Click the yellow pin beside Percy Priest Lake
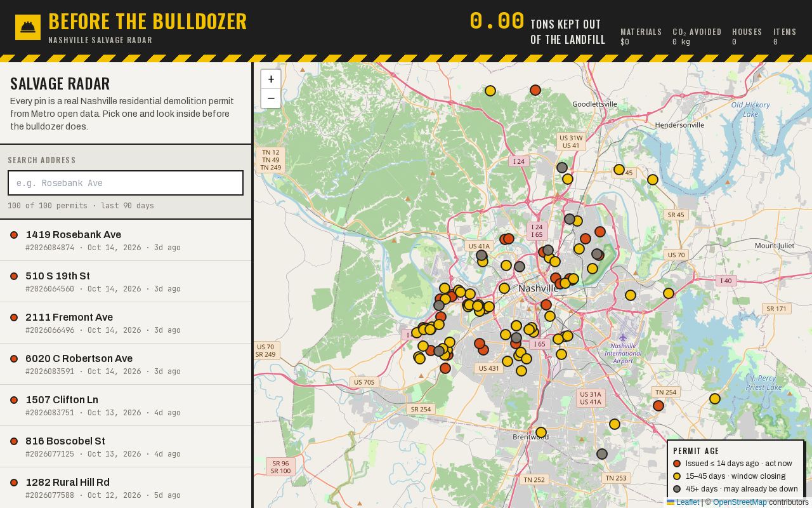 pos(715,399)
